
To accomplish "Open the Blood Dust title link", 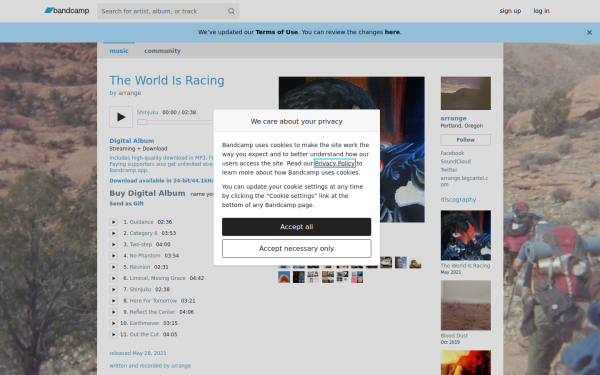I will [454, 336].
